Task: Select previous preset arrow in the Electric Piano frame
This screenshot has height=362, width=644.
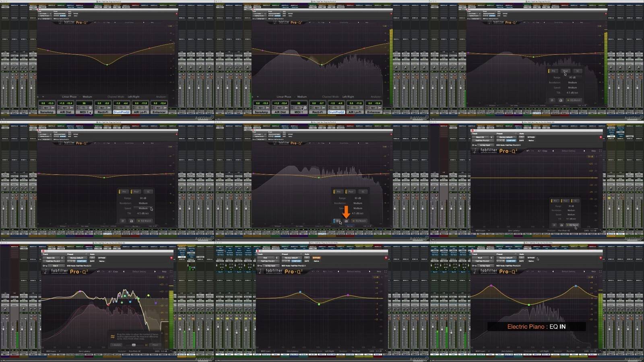Action: coord(553,271)
